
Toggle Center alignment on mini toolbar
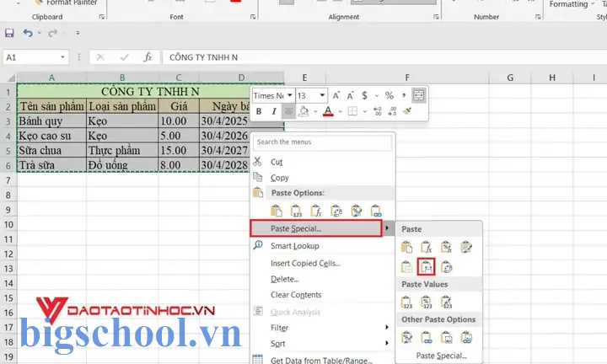(x=288, y=111)
